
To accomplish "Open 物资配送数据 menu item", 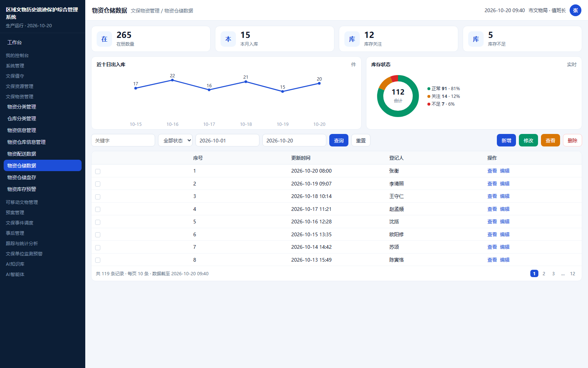I will 43,154.
